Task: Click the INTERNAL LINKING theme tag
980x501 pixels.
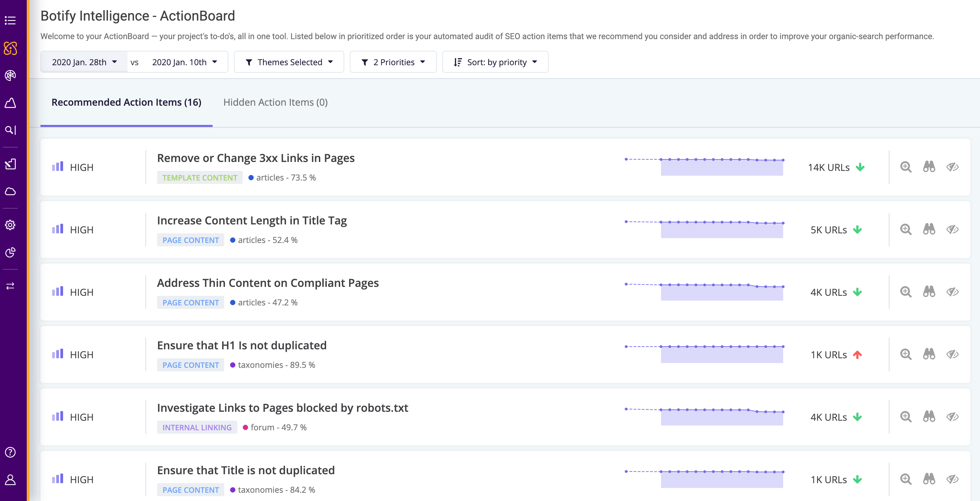Action: pos(197,428)
